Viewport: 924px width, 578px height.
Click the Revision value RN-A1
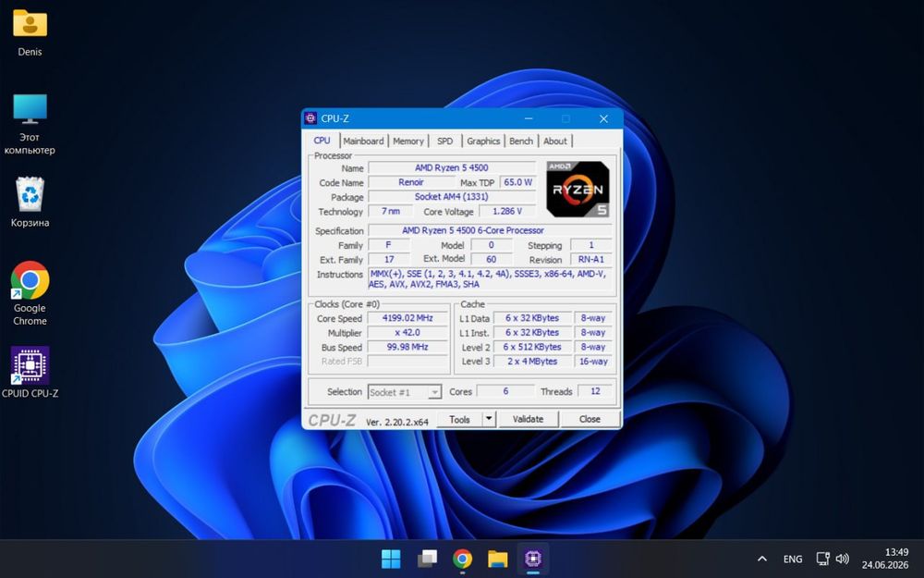pos(591,259)
